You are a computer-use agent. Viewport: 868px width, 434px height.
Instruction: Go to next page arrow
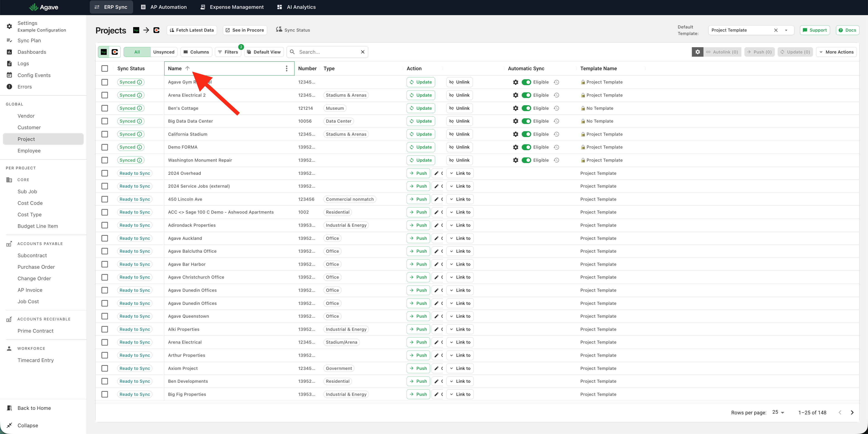tap(852, 413)
